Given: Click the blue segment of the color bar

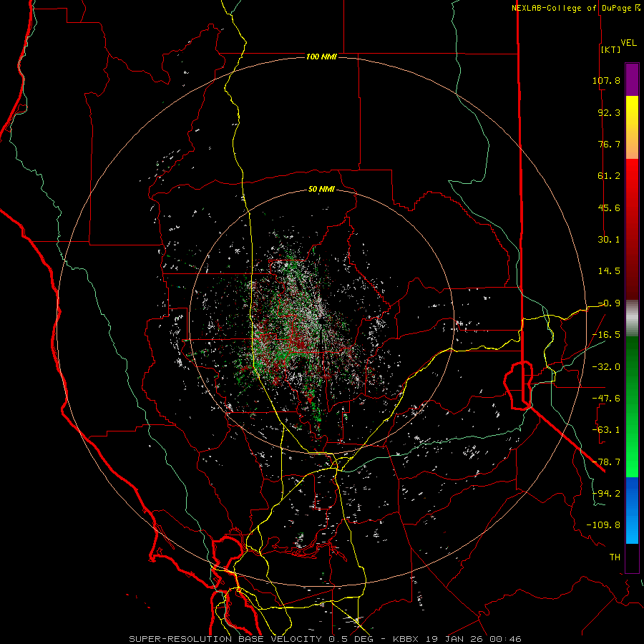Looking at the screenshot, I should (x=632, y=510).
